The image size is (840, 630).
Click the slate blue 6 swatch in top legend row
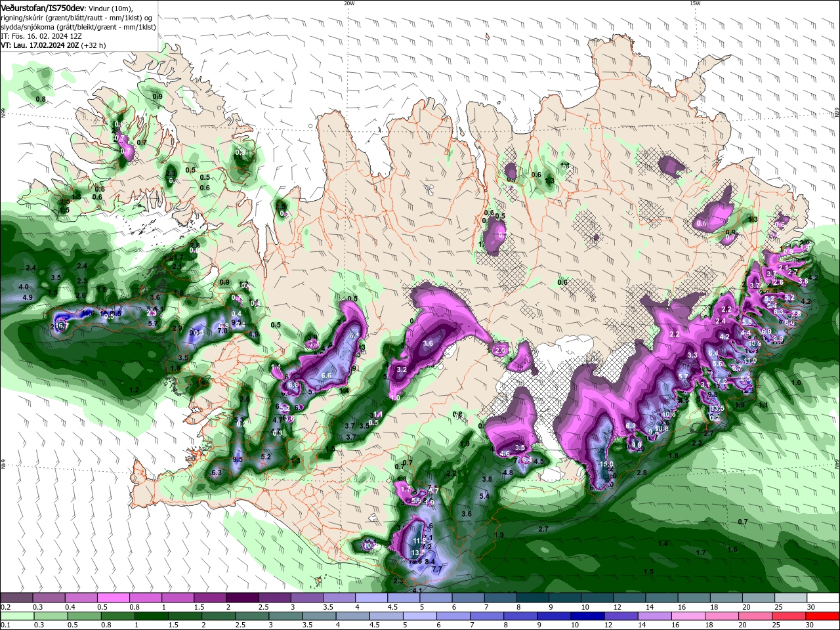pos(469,598)
